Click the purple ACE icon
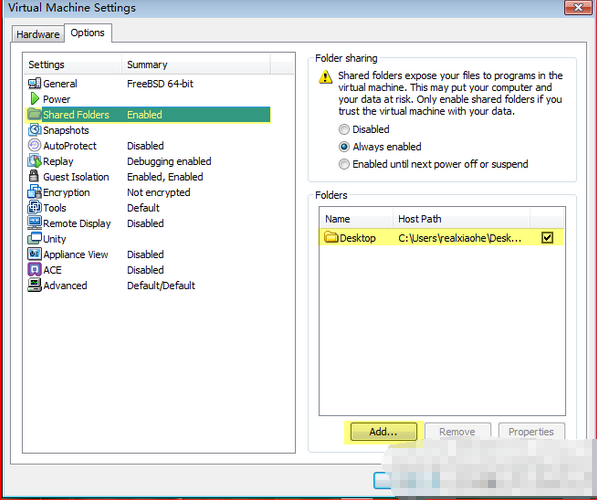 pos(34,270)
